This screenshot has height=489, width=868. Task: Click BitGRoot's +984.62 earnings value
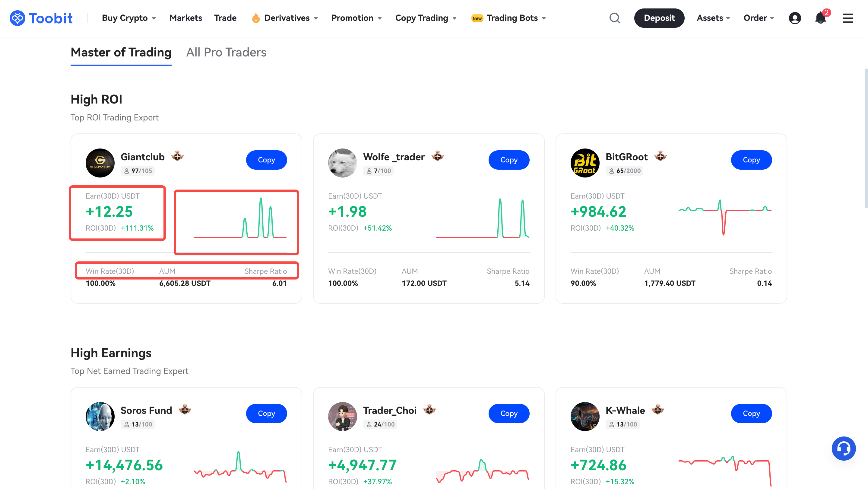tap(598, 212)
